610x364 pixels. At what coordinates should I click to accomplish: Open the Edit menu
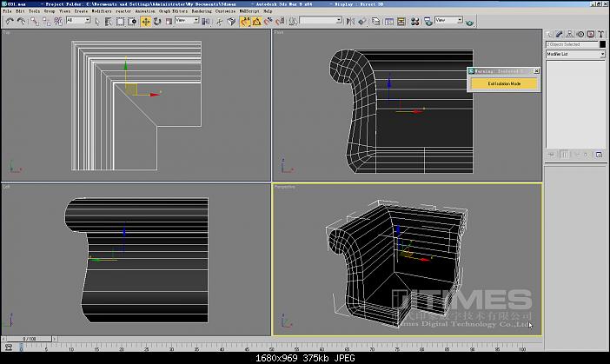coord(20,11)
